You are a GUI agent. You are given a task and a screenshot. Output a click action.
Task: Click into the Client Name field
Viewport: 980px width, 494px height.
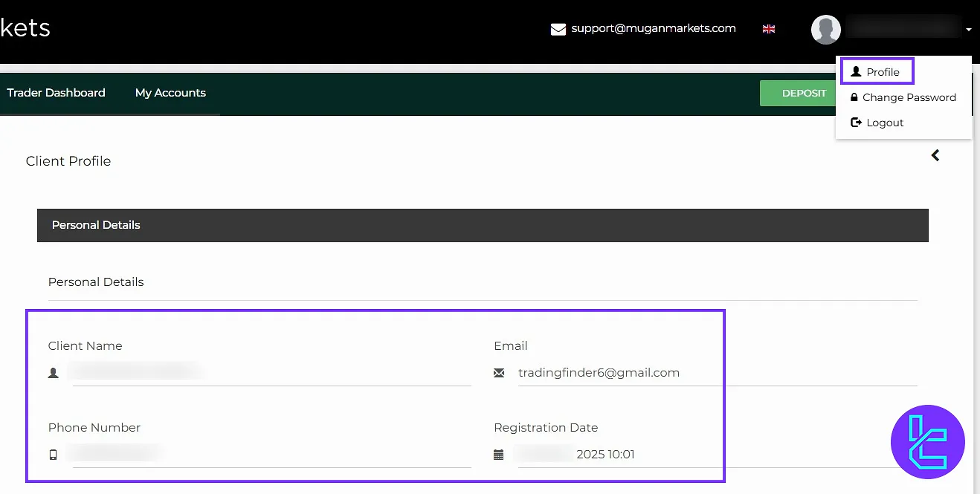pos(271,373)
